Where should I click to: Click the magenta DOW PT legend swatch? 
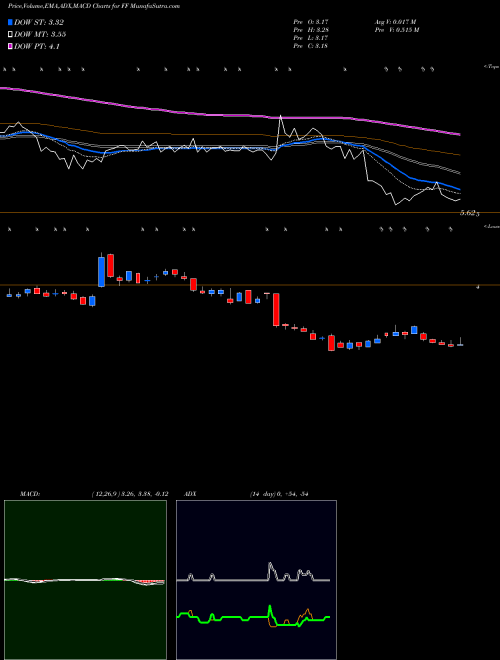point(10,46)
